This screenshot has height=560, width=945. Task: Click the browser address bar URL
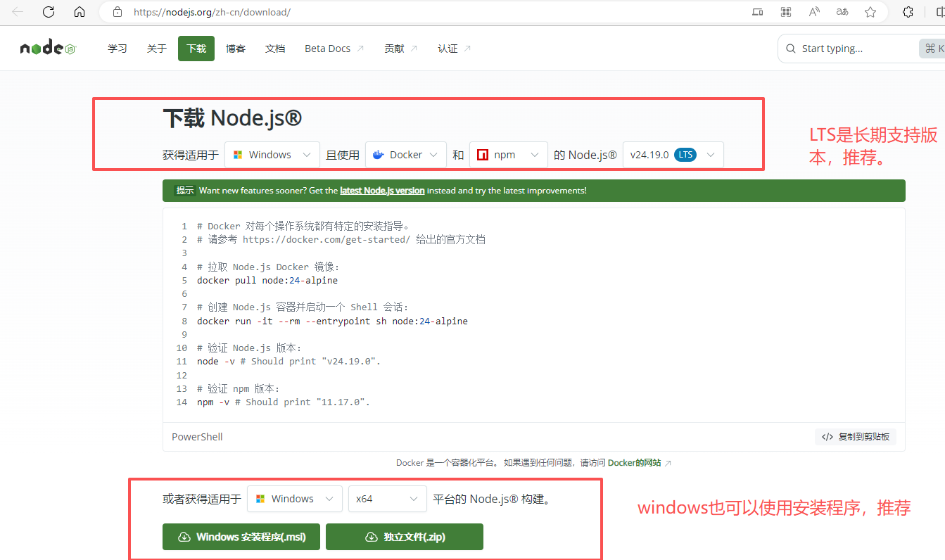(x=212, y=12)
